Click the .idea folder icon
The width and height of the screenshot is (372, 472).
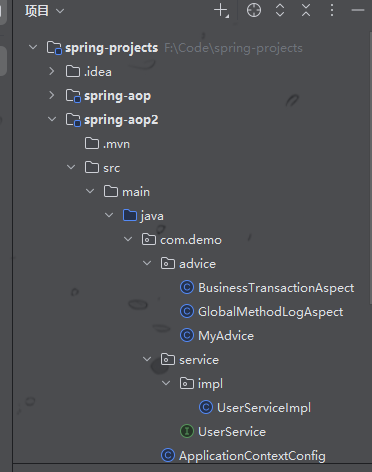click(x=73, y=71)
